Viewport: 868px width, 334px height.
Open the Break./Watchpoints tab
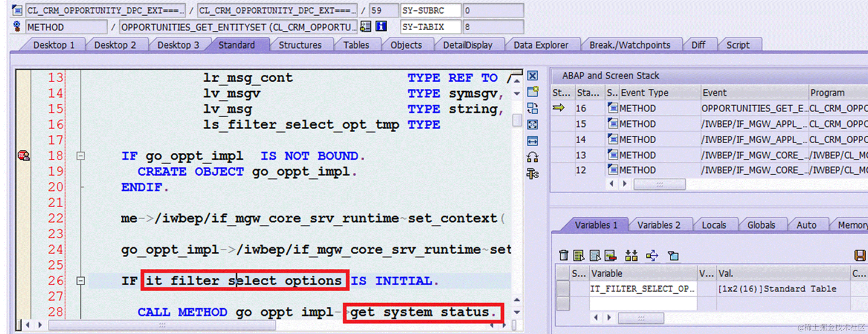pyautogui.click(x=630, y=45)
